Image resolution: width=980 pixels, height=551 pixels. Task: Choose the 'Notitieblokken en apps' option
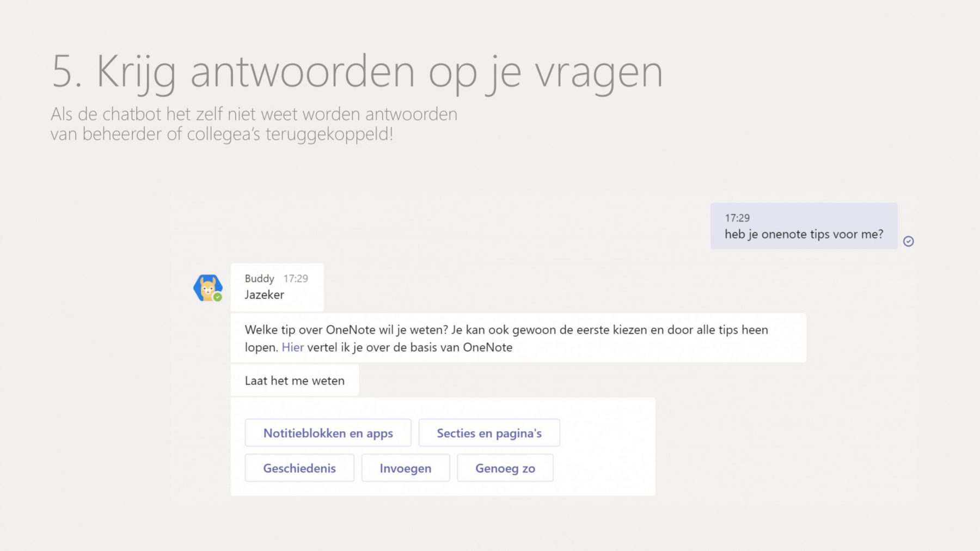pos(328,433)
